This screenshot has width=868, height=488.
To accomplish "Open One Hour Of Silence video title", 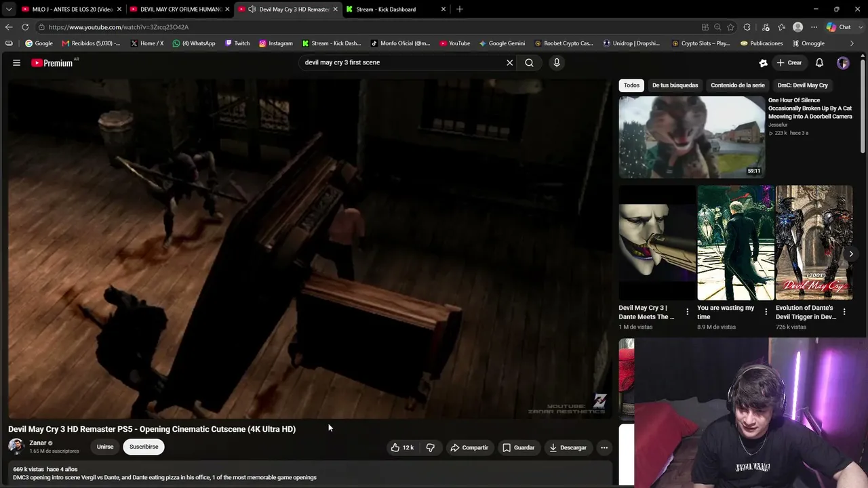I will 810,108.
